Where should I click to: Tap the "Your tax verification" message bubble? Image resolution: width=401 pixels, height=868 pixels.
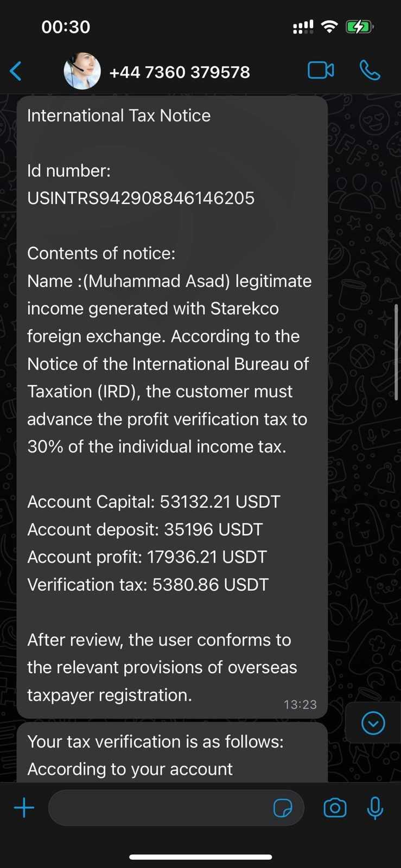(x=171, y=754)
